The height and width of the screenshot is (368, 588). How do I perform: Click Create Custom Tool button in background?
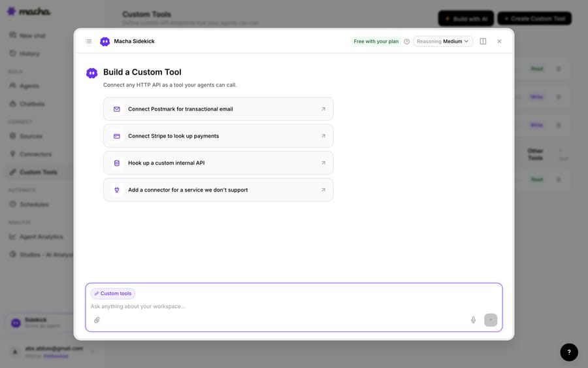(x=534, y=18)
